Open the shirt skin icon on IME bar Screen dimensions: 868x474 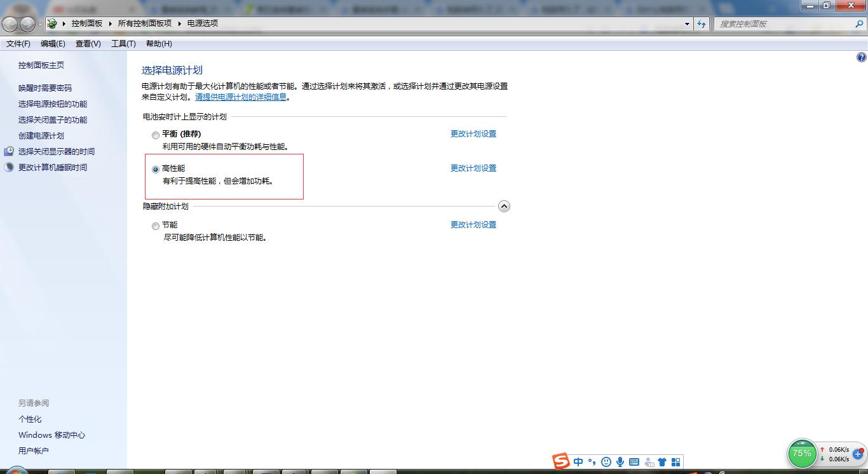(662, 462)
